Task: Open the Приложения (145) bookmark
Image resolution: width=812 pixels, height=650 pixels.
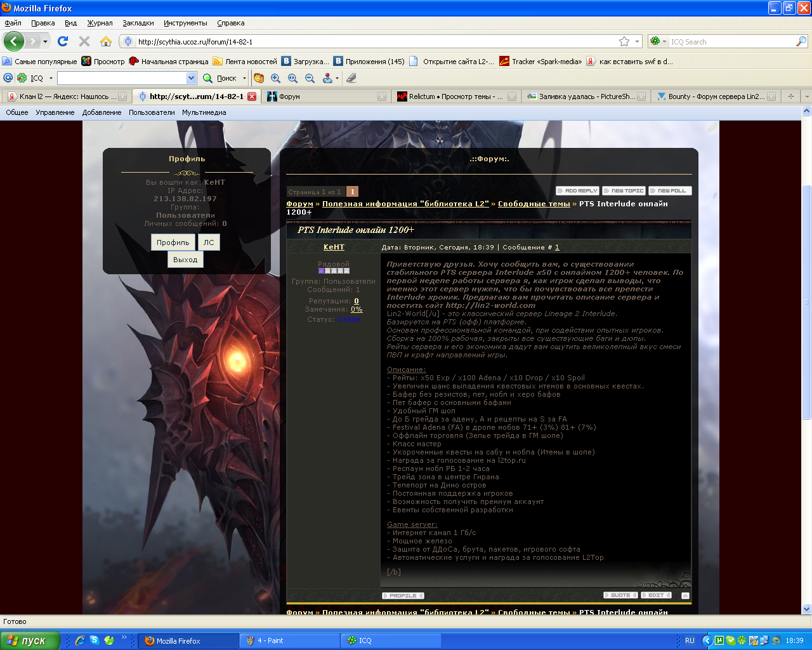Action: pyautogui.click(x=369, y=62)
